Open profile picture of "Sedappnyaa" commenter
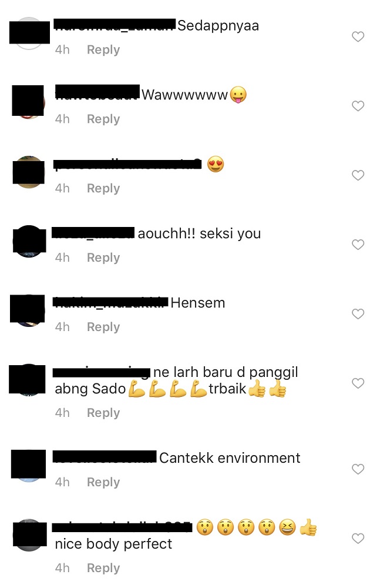This screenshot has width=387, height=588. coord(29,33)
